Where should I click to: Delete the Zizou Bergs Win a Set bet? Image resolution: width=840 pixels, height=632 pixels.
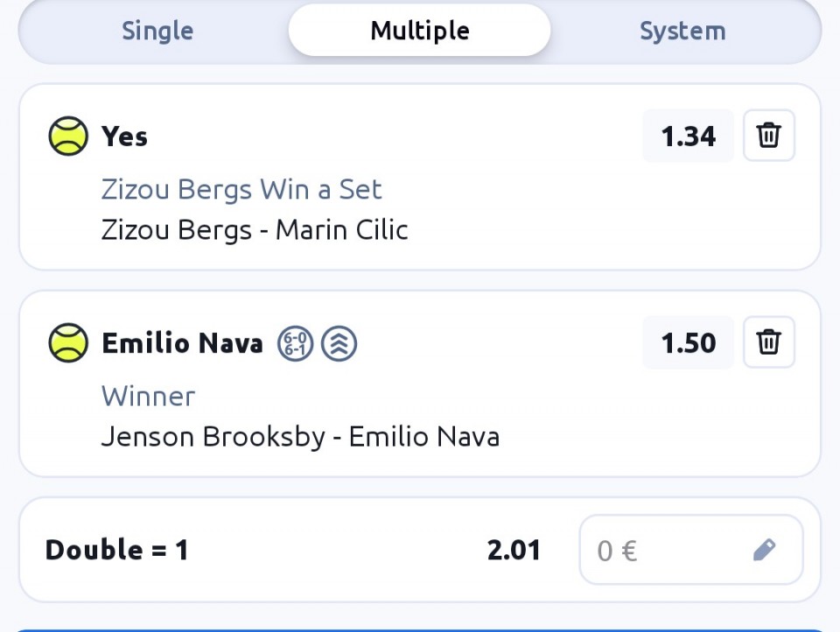[x=768, y=136]
